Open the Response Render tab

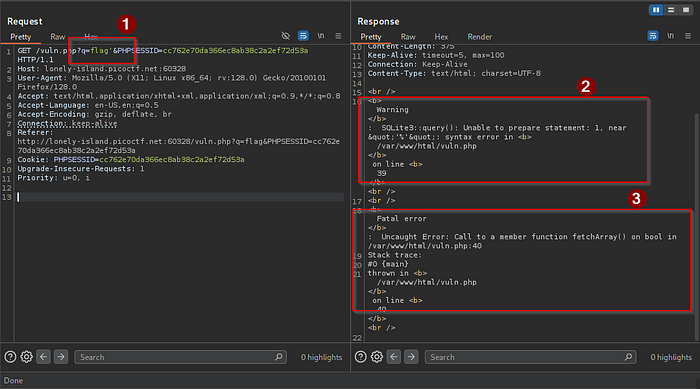(479, 37)
